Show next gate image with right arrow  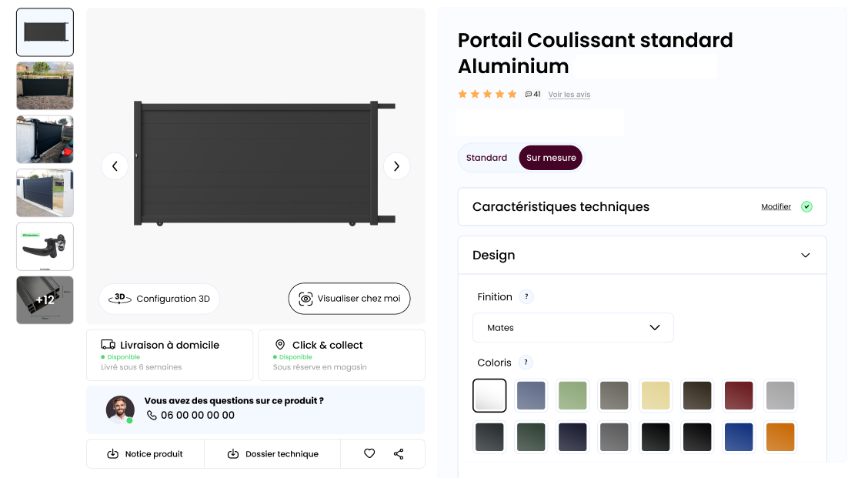coord(396,165)
